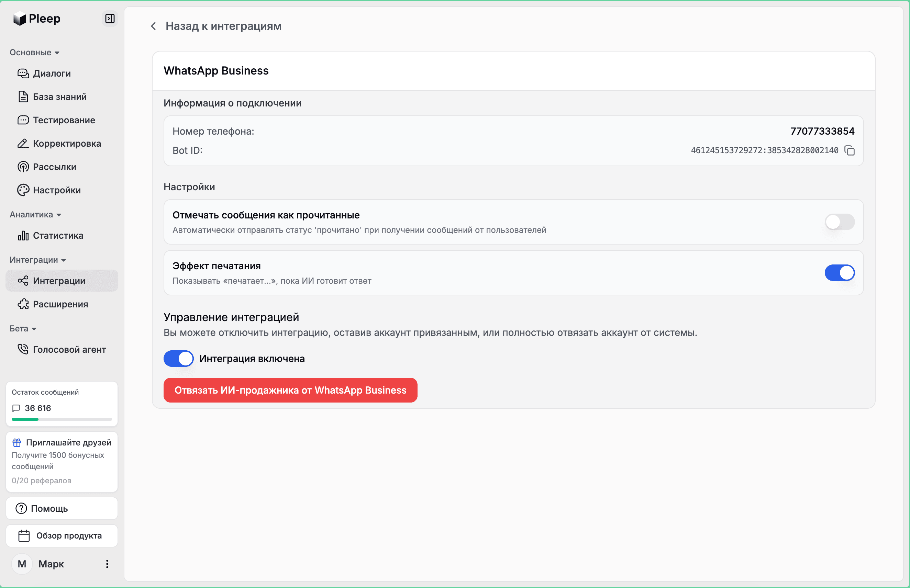Click the Настройки palette icon in sidebar
The image size is (910, 588).
pos(23,190)
